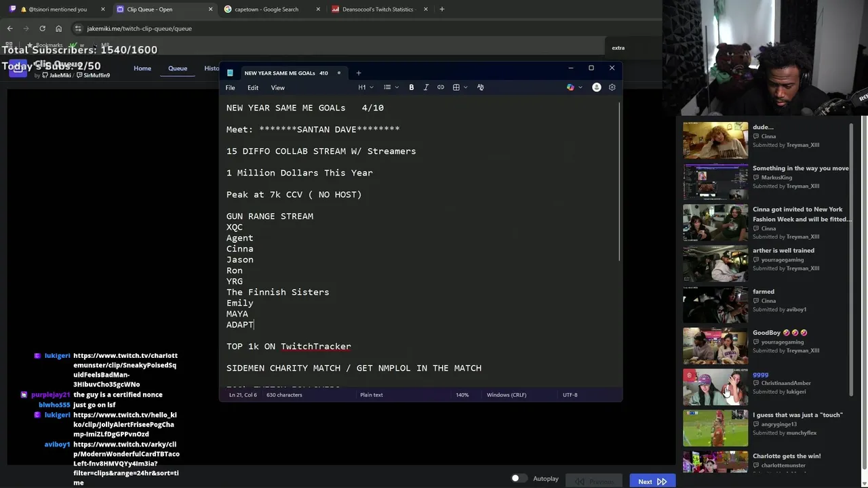The height and width of the screenshot is (488, 868).
Task: Click the Bookmarks folder in bookmarks bar
Action: [x=45, y=45]
